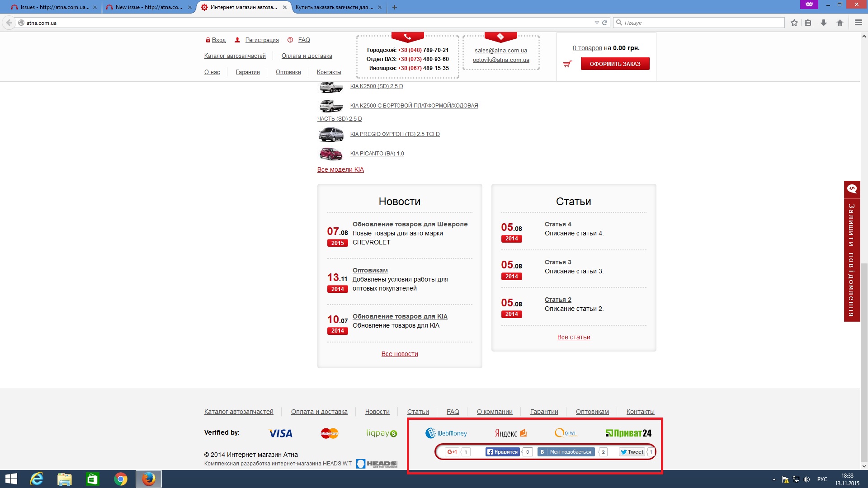Click the ОФОРМИТЬ ЗАКАЗ button
Viewport: 868px width, 488px height.
click(x=615, y=64)
